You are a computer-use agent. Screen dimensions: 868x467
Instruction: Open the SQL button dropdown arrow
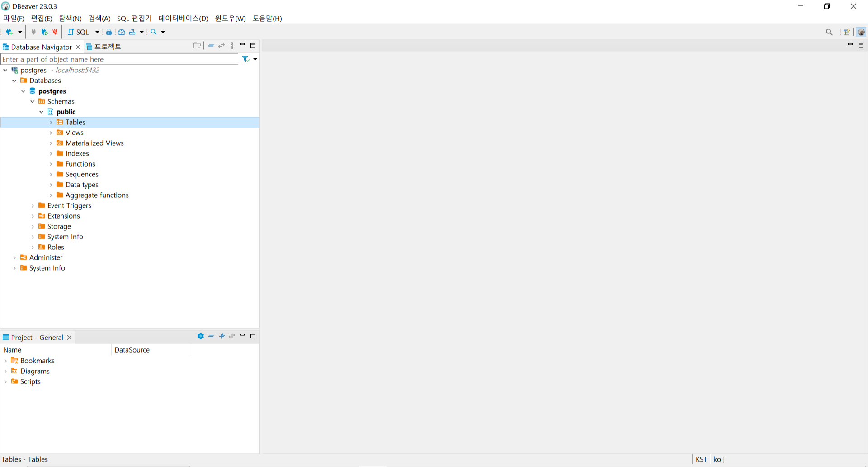[97, 32]
